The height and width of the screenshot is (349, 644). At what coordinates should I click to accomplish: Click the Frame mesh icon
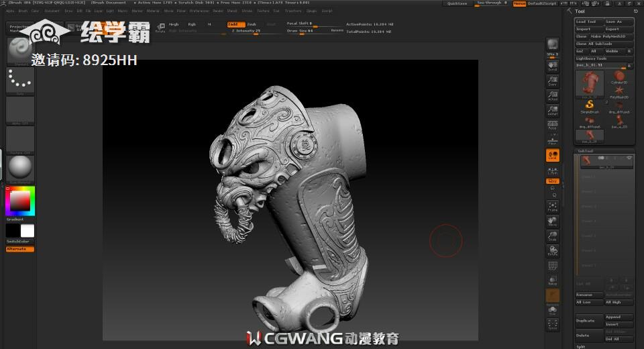(x=552, y=206)
